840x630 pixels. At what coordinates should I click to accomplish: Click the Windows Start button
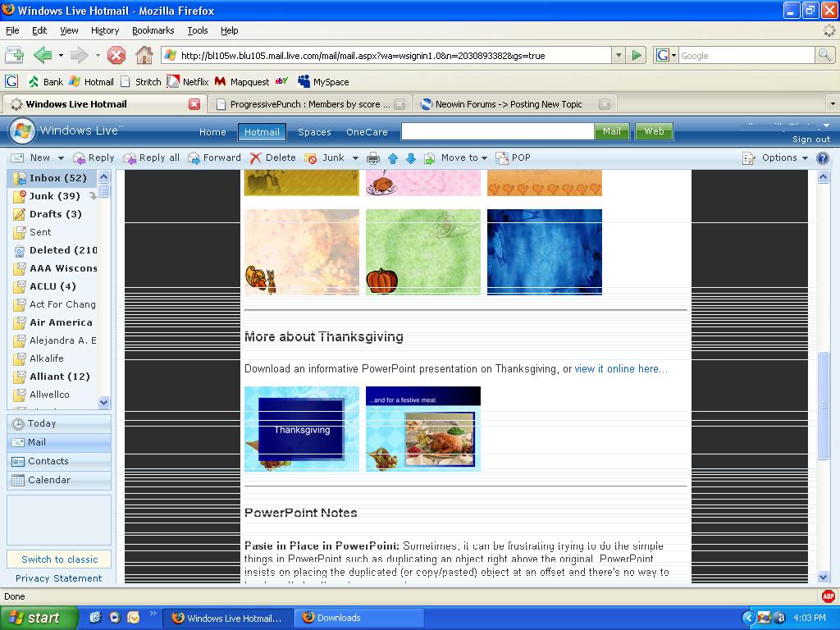(39, 618)
